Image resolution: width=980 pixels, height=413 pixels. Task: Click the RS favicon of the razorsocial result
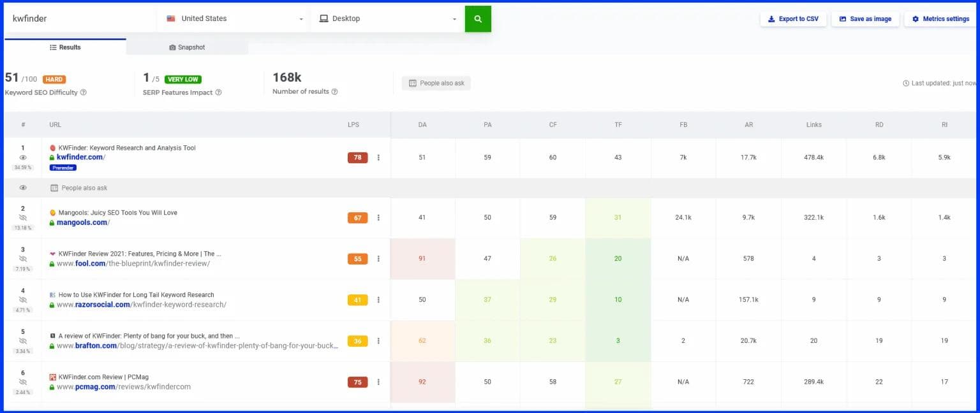coord(53,295)
